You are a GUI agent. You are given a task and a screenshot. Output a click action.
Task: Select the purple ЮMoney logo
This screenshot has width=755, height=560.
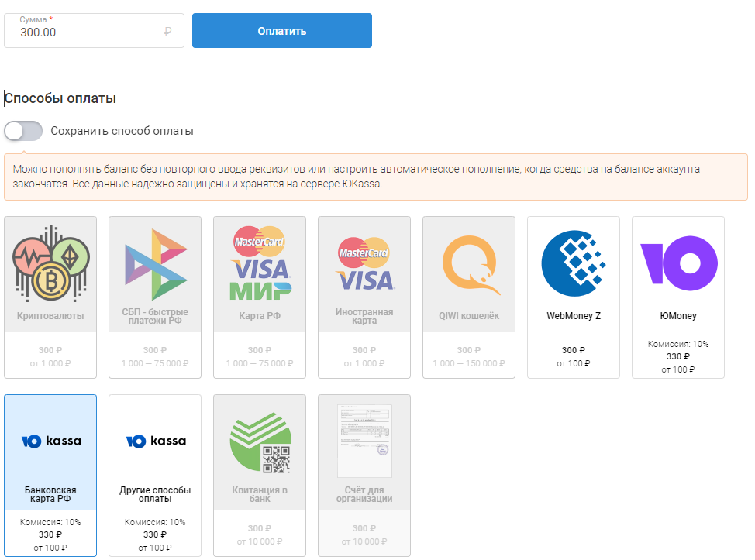click(678, 263)
